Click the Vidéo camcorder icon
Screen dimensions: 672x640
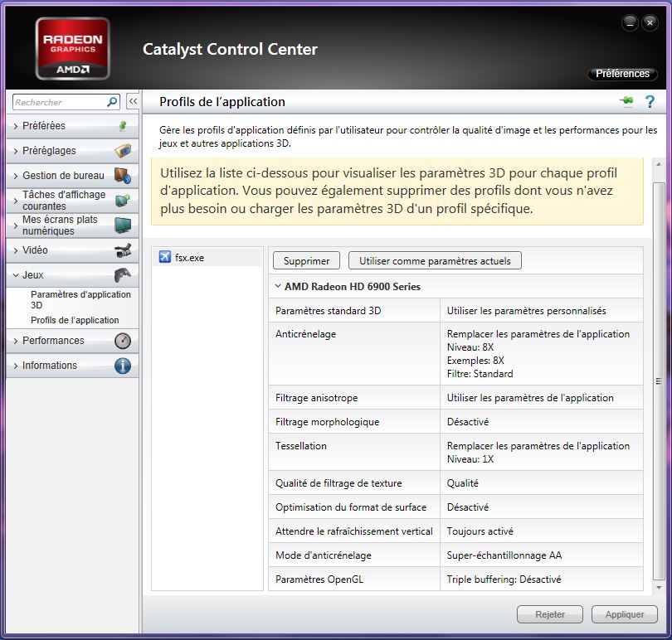[123, 250]
